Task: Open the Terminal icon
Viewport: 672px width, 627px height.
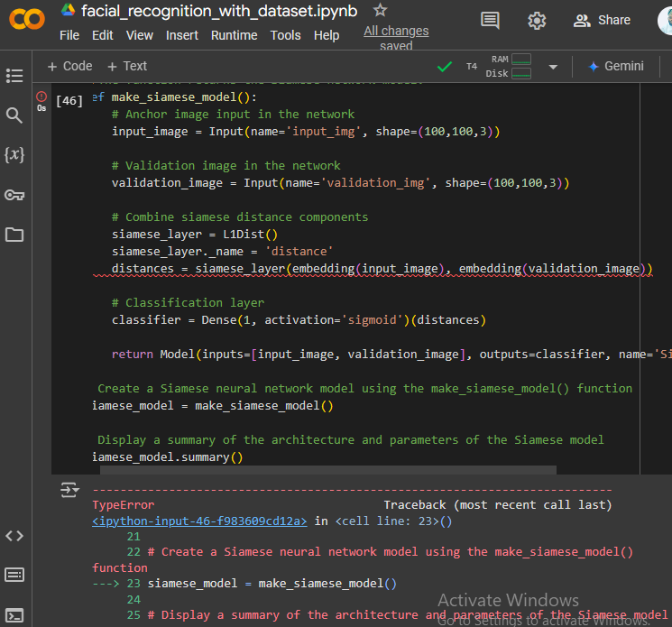Action: pos(14,616)
